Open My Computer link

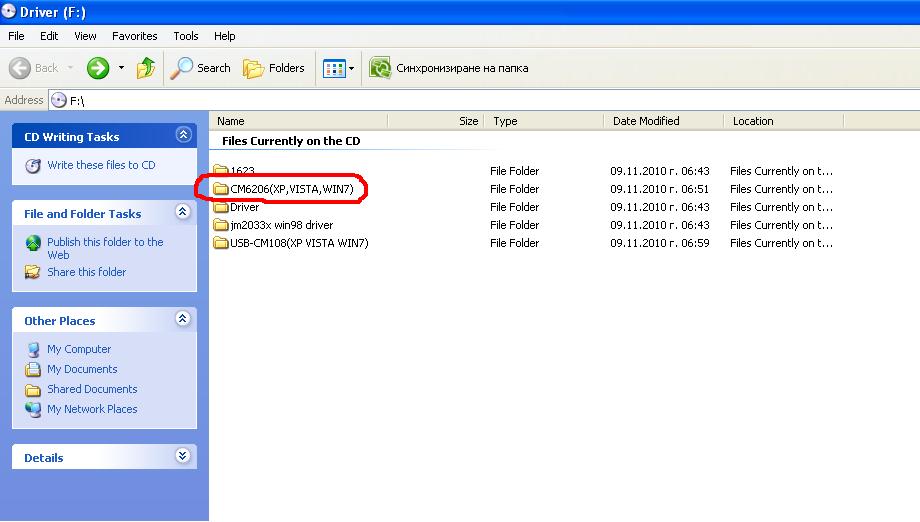point(79,349)
